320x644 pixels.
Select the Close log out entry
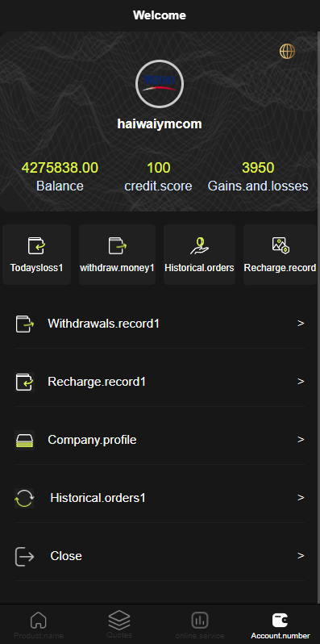[x=160, y=556]
